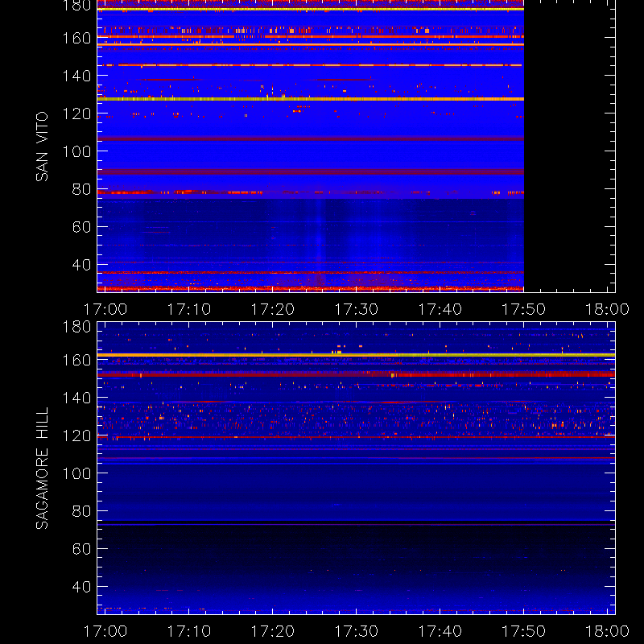Click 17:40 time label below Sagamore Hill plot
This screenshot has width=644, height=644.
[x=440, y=631]
